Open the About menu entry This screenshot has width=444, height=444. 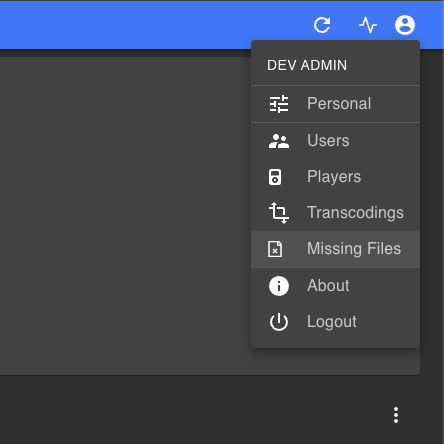tap(335, 286)
